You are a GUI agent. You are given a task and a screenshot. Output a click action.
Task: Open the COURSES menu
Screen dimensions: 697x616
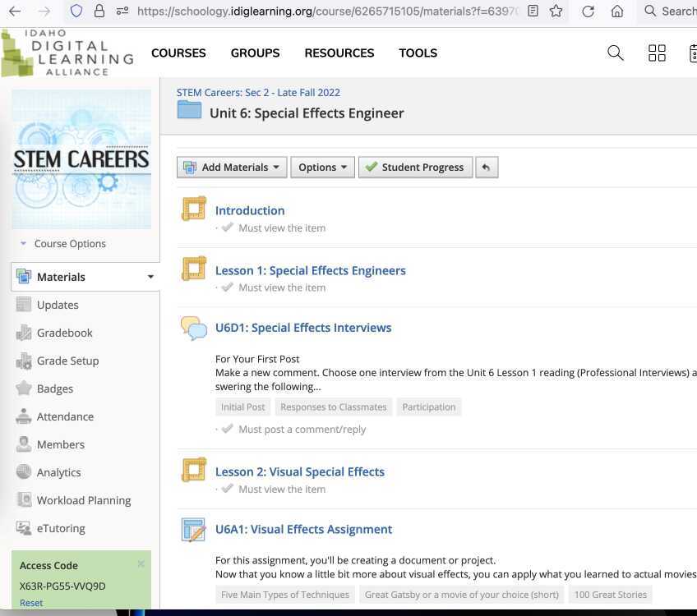click(178, 53)
